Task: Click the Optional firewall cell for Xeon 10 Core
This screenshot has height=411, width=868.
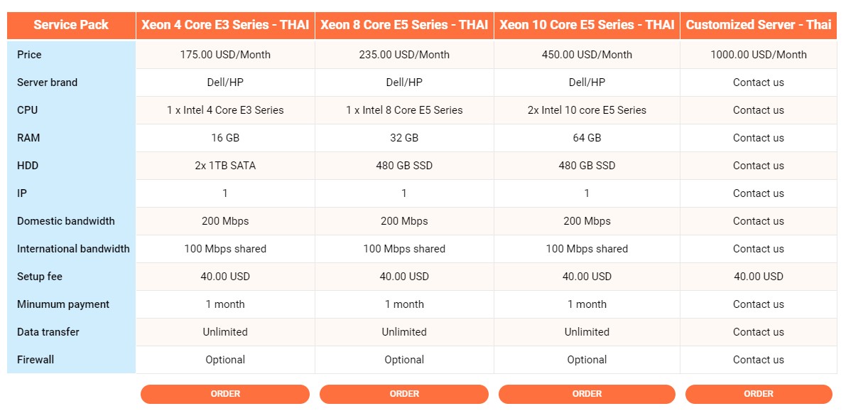Action: [587, 359]
